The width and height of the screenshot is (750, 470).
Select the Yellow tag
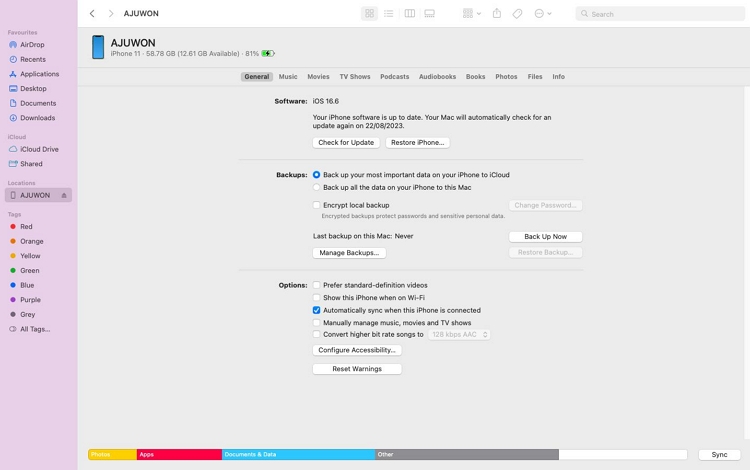click(30, 256)
